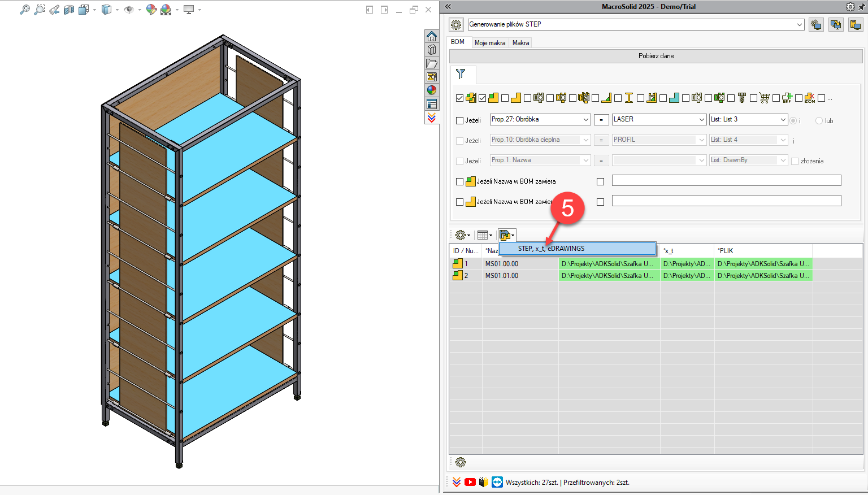868x495 pixels.
Task: Open the Design Library in the task pane
Action: pyautogui.click(x=432, y=50)
